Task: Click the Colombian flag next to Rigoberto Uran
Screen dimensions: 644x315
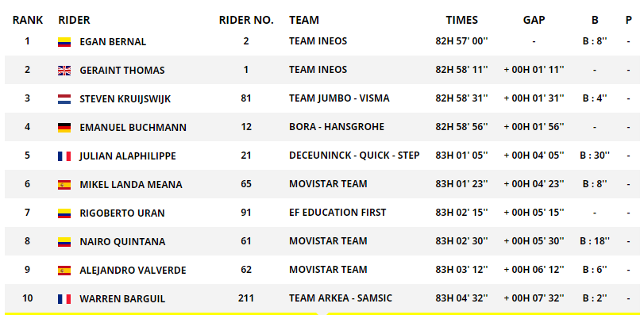Action: (x=64, y=213)
